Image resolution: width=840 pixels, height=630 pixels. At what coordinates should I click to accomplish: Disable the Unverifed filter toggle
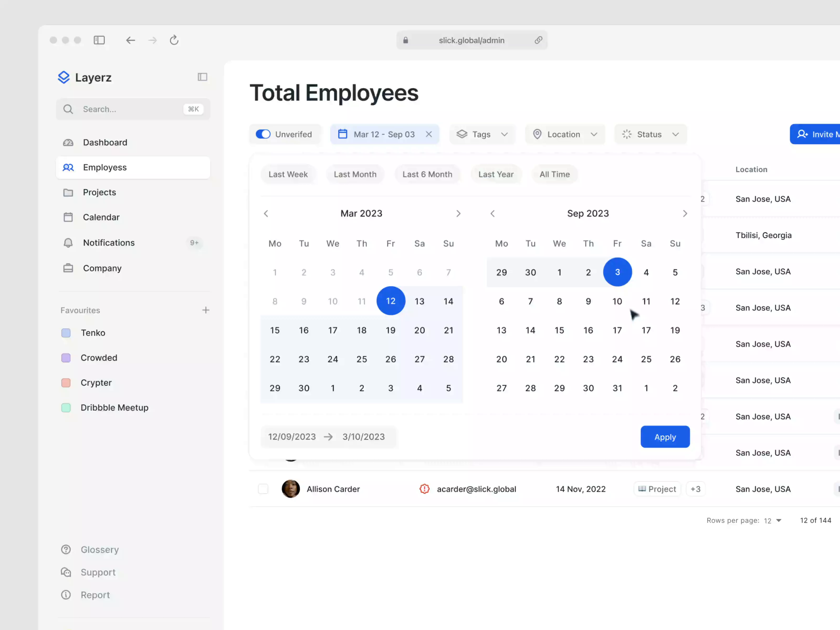pos(263,134)
